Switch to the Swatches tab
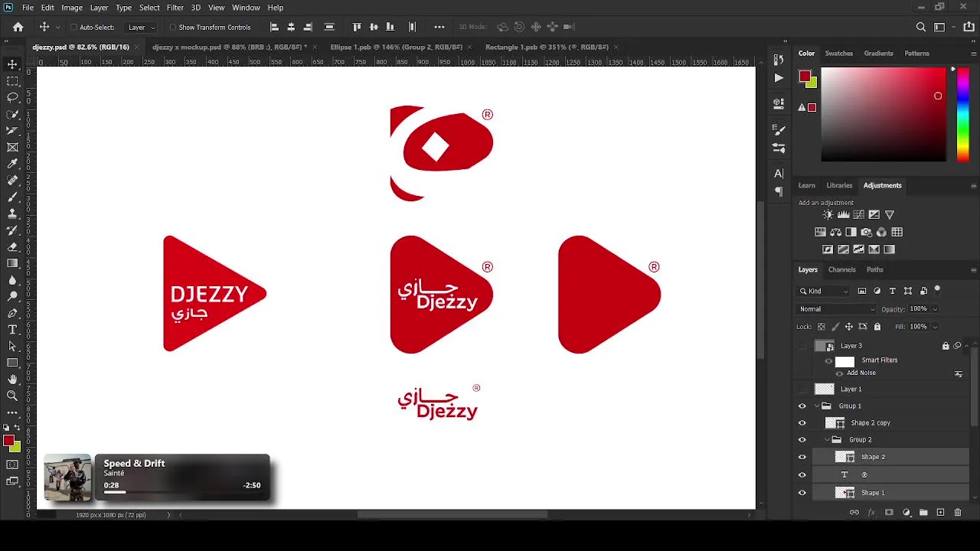Image resolution: width=980 pixels, height=551 pixels. click(838, 54)
